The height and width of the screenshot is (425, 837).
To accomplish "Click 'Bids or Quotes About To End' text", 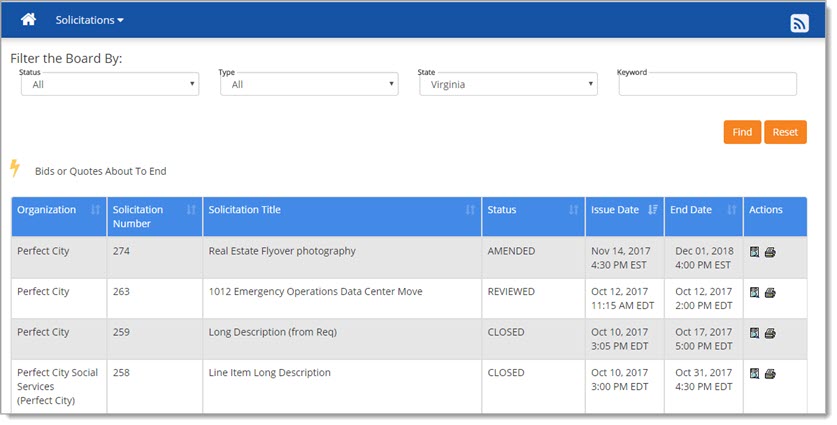I will click(101, 171).
